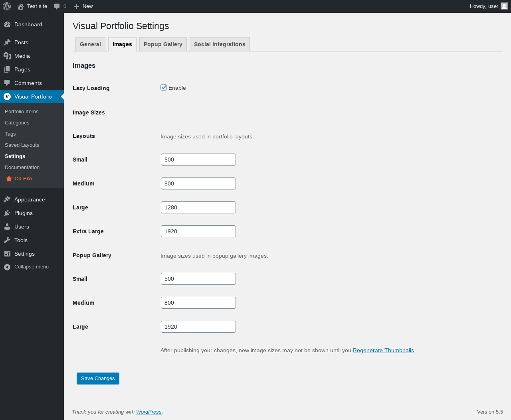The width and height of the screenshot is (511, 420).
Task: Click the Plugins plug icon
Action: pyautogui.click(x=7, y=213)
